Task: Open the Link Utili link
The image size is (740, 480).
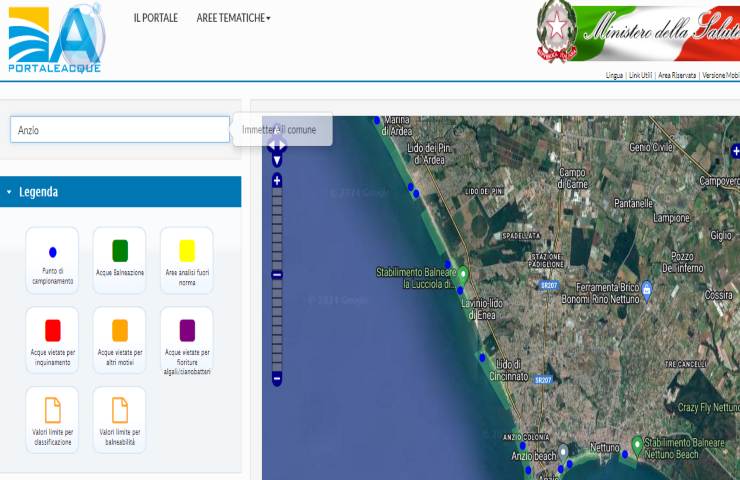Action: pyautogui.click(x=640, y=75)
